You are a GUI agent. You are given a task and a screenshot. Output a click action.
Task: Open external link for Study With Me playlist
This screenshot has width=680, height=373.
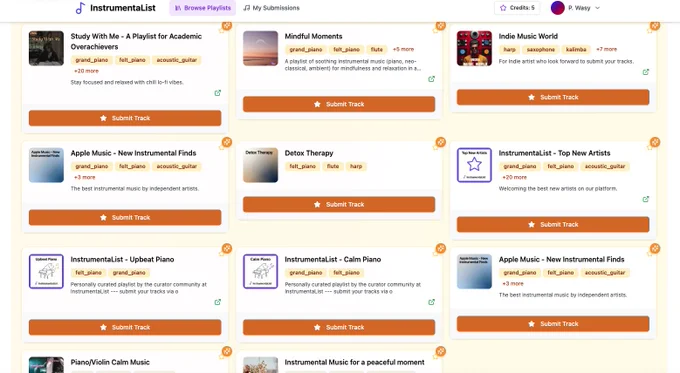click(218, 93)
